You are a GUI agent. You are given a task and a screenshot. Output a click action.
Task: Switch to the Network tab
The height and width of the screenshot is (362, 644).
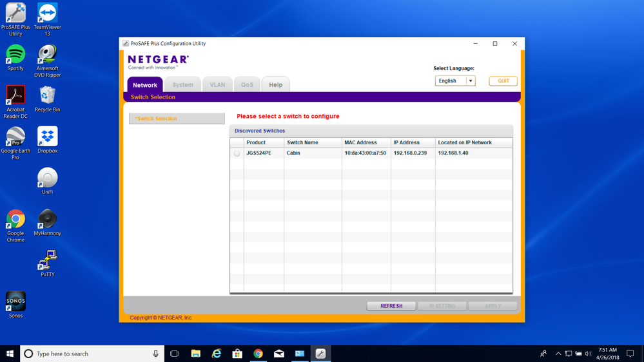(145, 85)
